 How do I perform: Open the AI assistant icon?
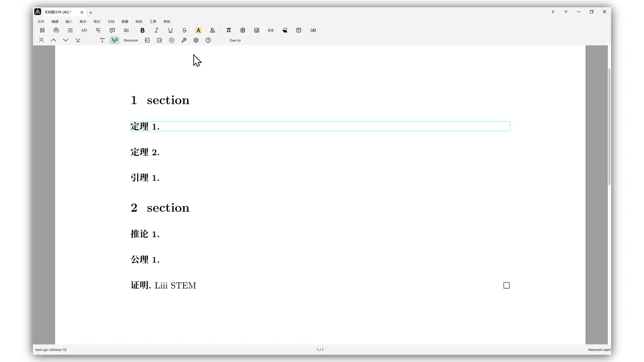pos(313,30)
